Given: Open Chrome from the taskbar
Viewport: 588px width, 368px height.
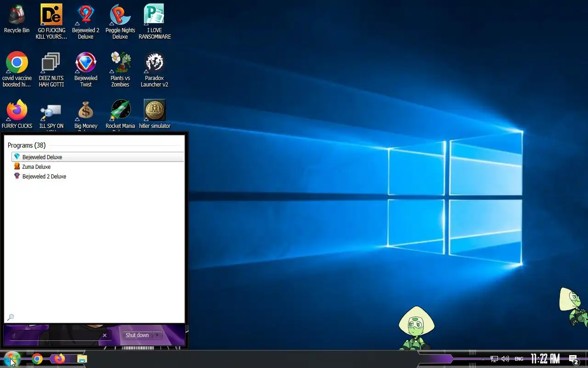Looking at the screenshot, I should coord(37,359).
